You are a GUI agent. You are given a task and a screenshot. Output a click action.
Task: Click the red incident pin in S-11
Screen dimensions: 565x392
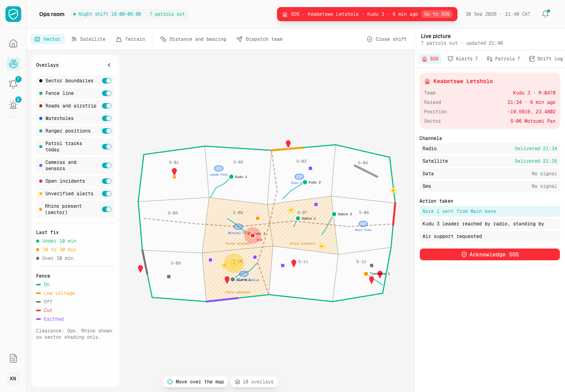(294, 263)
